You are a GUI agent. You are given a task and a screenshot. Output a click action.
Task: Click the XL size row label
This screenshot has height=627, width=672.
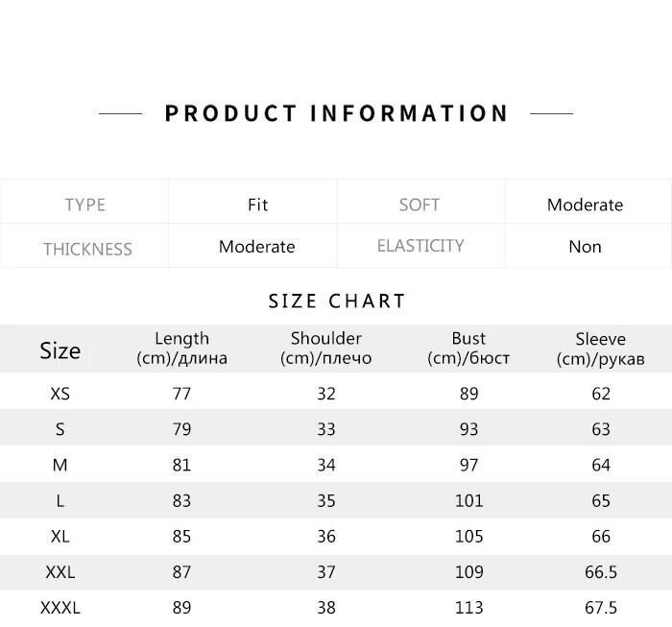point(60,537)
